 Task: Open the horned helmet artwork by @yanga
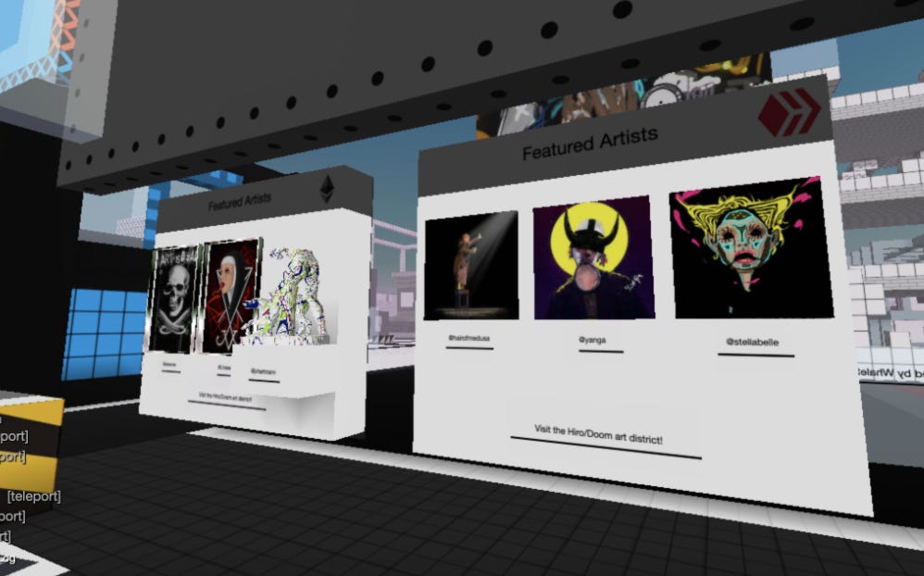click(x=593, y=258)
